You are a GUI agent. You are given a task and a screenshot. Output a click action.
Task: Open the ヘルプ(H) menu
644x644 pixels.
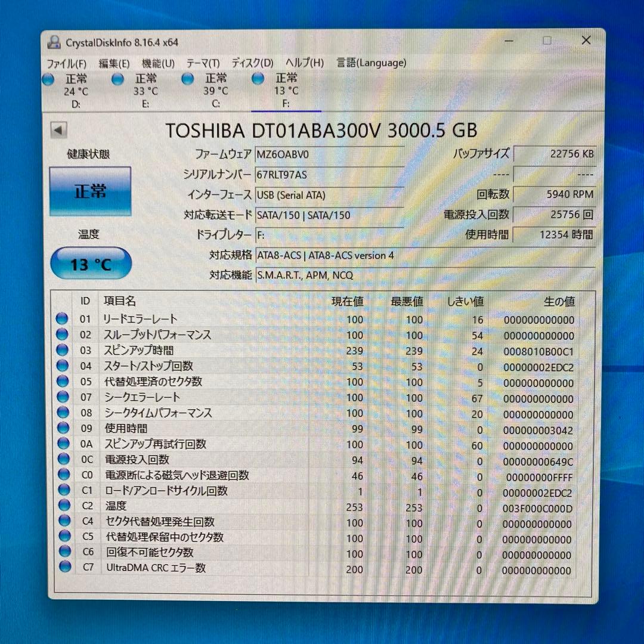tap(304, 63)
